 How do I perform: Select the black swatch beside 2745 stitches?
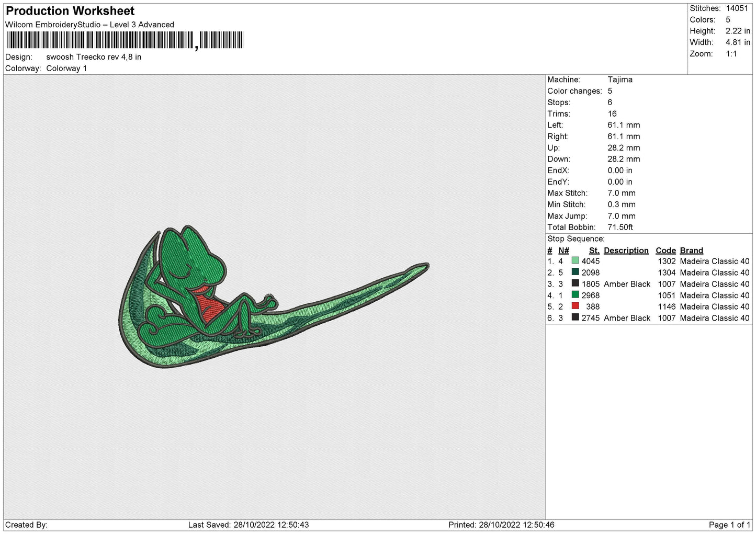(x=575, y=317)
